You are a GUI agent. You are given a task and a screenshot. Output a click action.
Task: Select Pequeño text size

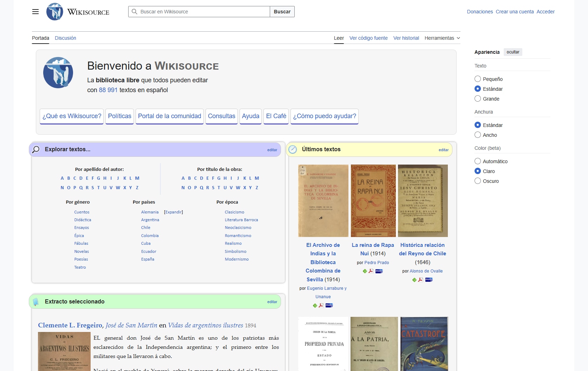[x=478, y=79]
